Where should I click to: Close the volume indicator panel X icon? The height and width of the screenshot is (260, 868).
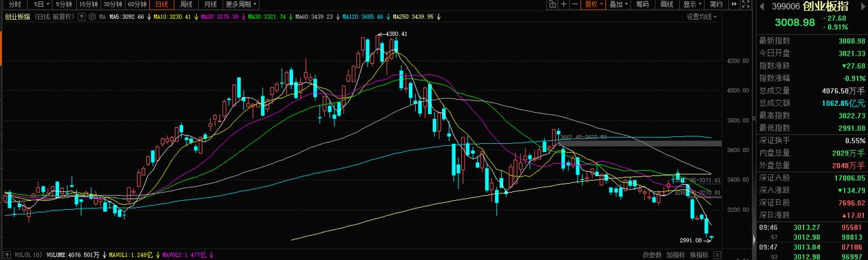pyautogui.click(x=717, y=255)
